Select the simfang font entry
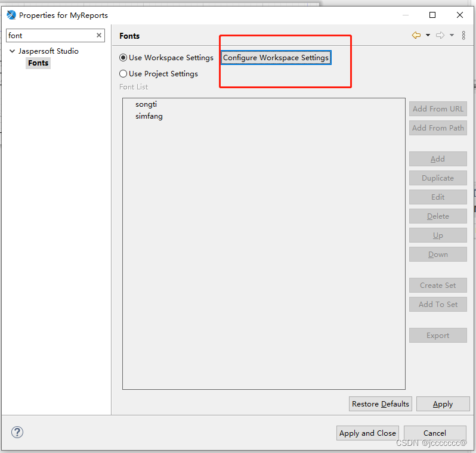 coord(149,116)
